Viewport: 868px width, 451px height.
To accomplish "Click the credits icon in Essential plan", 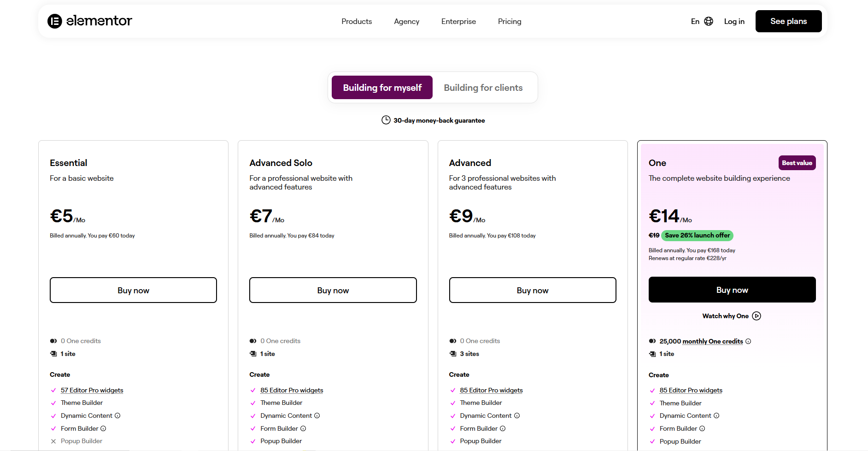I will pyautogui.click(x=53, y=341).
